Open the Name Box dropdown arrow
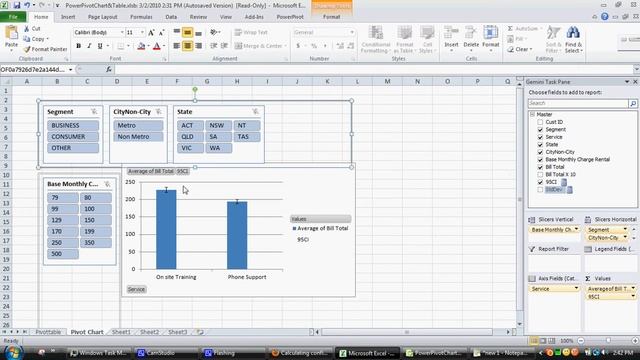Viewport: 640px width, 360px height. click(x=70, y=70)
